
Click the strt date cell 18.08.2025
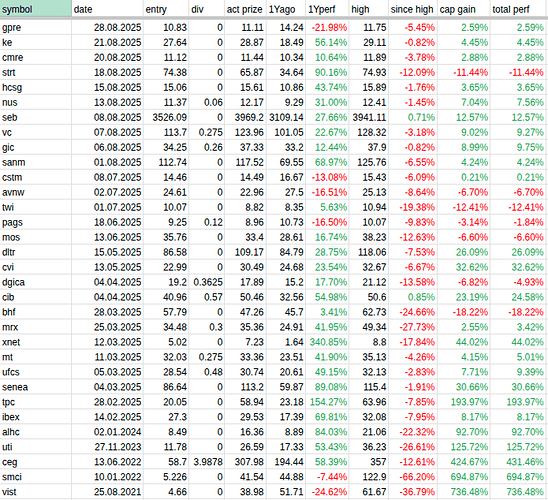tap(107, 72)
